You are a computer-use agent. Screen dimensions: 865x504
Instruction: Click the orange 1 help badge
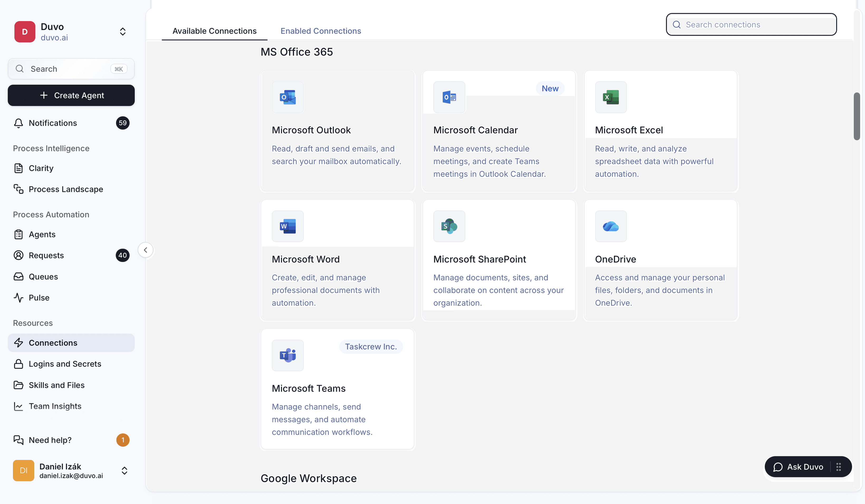[x=123, y=440]
